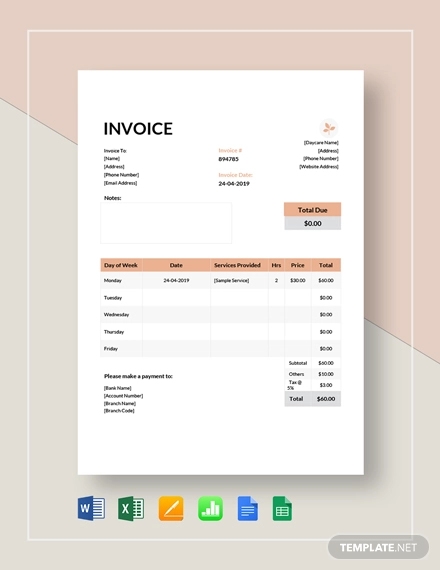Select the Thursday row label
This screenshot has width=440, height=570.
[114, 332]
